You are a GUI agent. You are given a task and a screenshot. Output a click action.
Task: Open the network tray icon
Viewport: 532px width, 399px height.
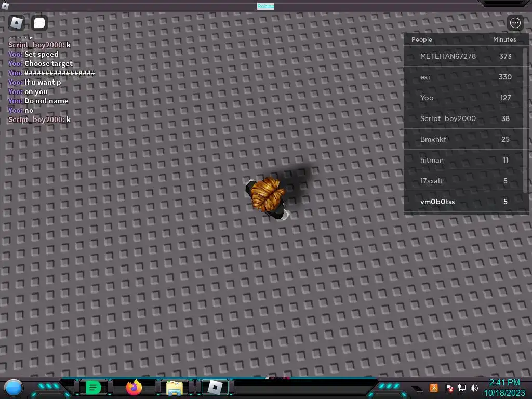pyautogui.click(x=461, y=388)
